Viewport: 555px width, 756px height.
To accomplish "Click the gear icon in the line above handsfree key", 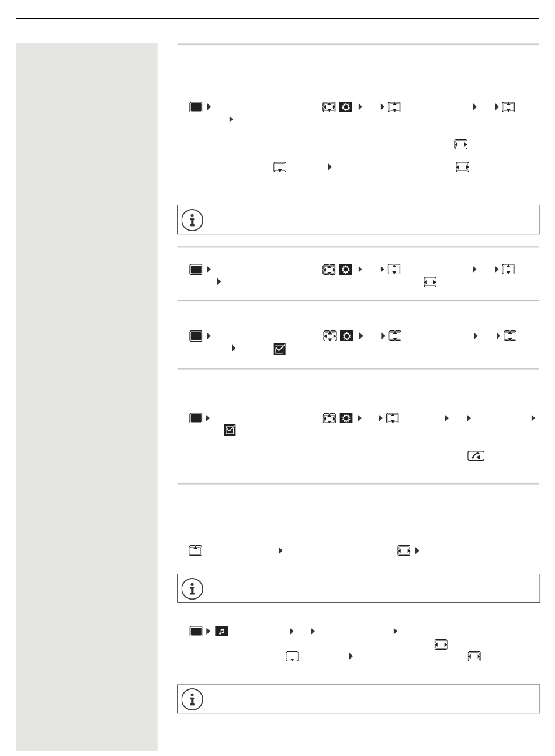I will (345, 418).
